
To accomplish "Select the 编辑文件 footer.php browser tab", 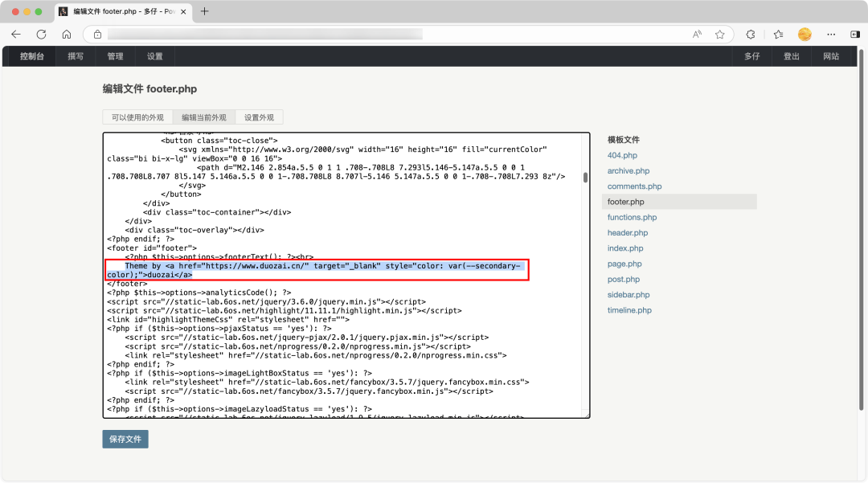I will [124, 11].
